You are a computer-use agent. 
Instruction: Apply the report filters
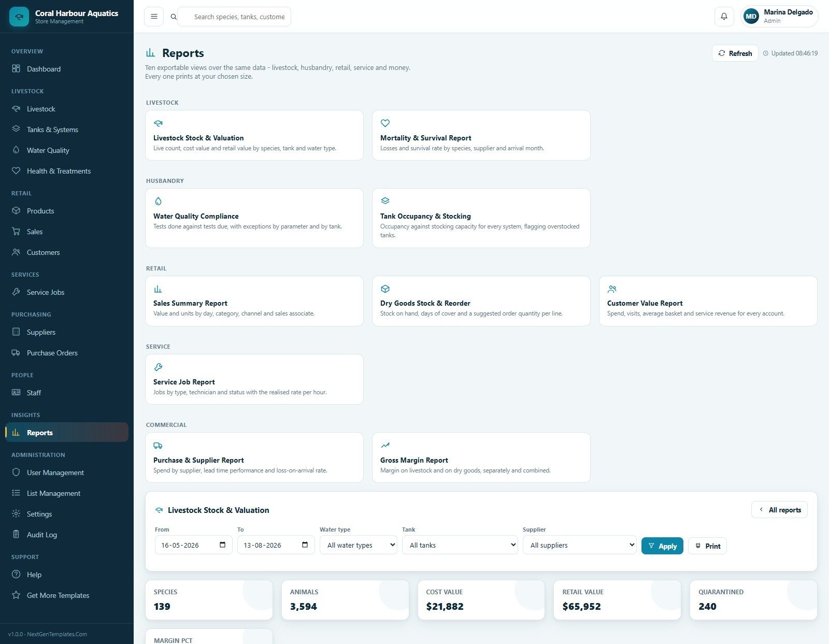[662, 546]
